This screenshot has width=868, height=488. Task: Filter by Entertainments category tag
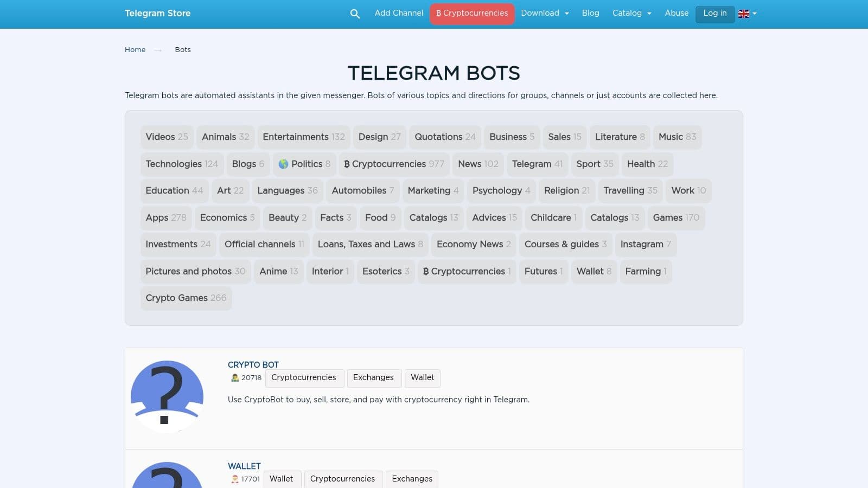303,137
